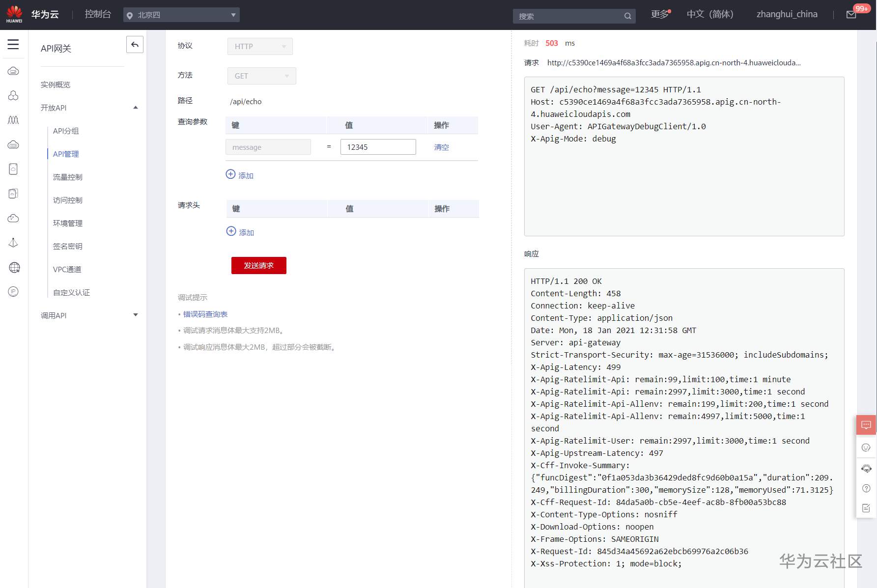
Task: Select 签名密钥 menu item
Action: 68,246
